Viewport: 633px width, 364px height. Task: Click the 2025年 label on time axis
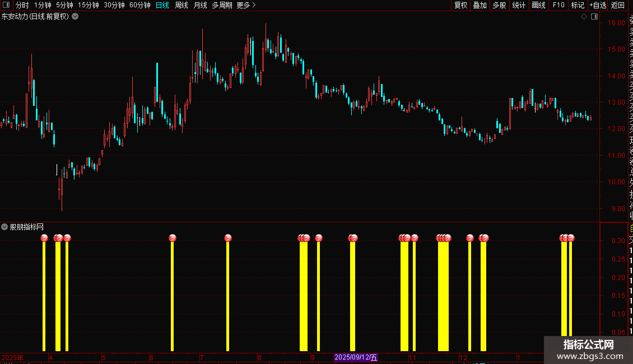tap(12, 357)
